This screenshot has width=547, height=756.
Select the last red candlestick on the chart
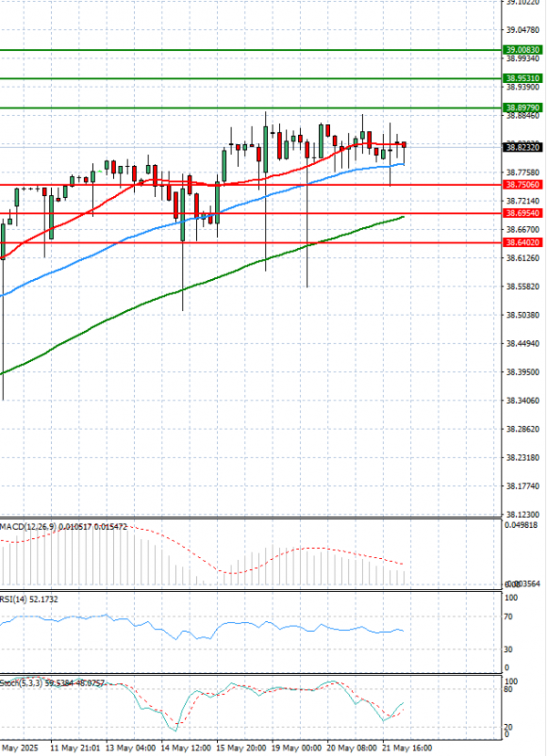pos(404,145)
